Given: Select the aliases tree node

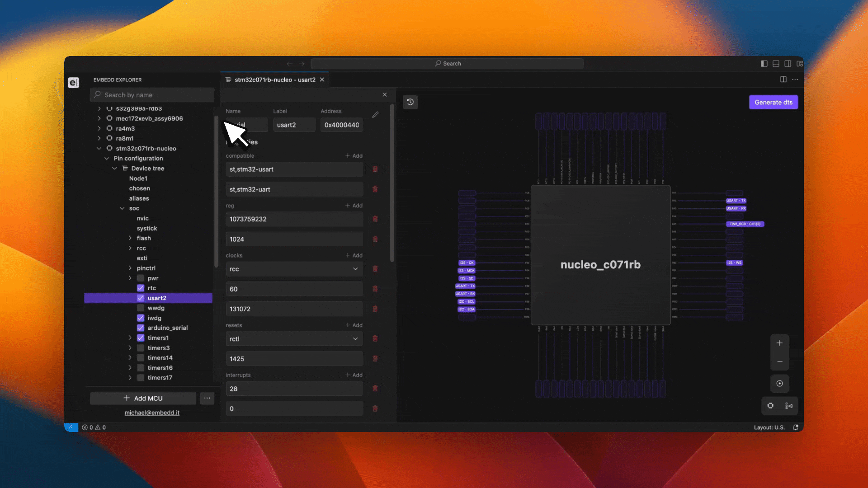Looking at the screenshot, I should coord(139,198).
